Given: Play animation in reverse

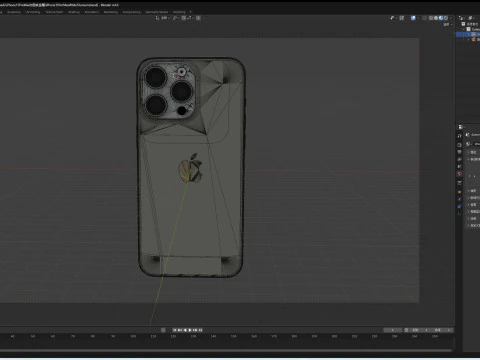Looking at the screenshot, I should [x=185, y=330].
